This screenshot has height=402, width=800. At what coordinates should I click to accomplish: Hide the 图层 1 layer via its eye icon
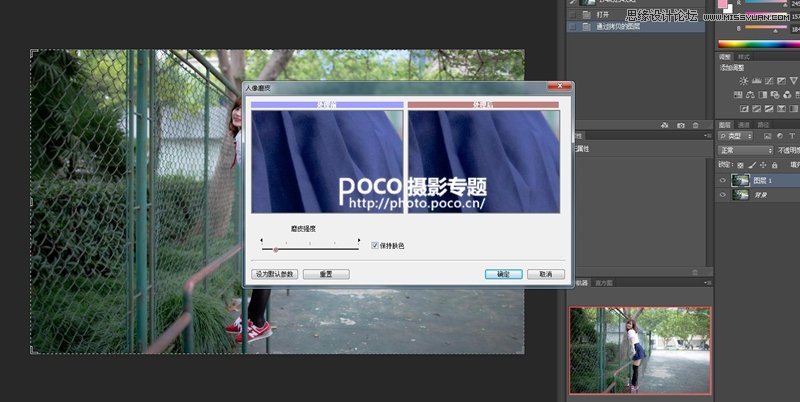point(722,180)
